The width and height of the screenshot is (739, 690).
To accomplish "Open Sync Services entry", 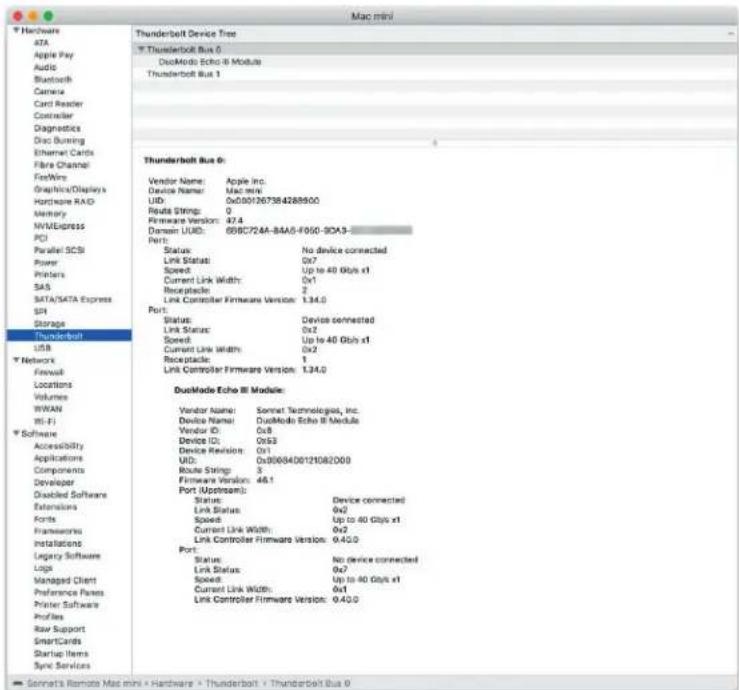I will (x=62, y=665).
